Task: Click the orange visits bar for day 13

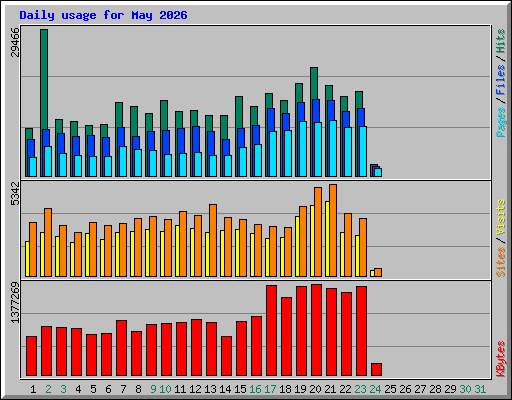Action: coord(213,240)
